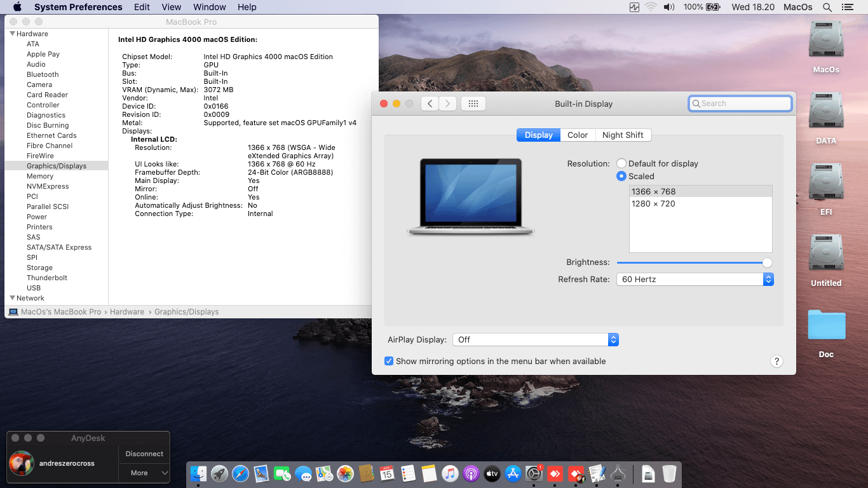Open Calendar from the Dock
Viewport: 868px width, 488px height.
pos(387,473)
